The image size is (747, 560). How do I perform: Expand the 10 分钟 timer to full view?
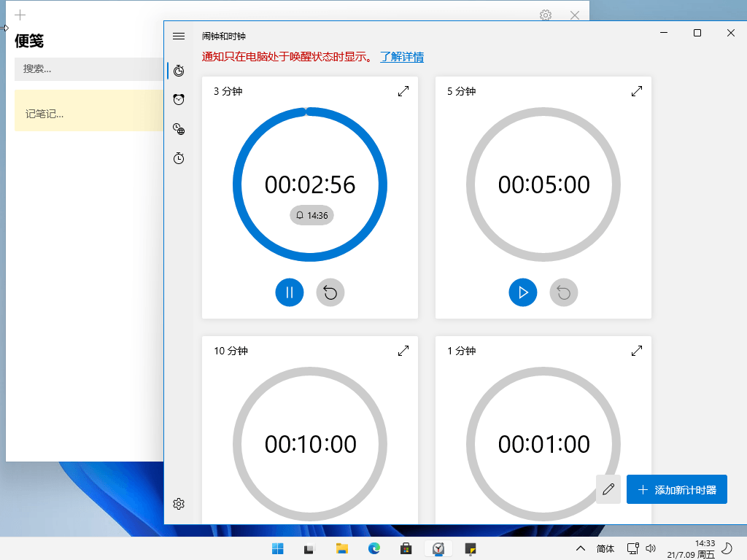pyautogui.click(x=403, y=351)
